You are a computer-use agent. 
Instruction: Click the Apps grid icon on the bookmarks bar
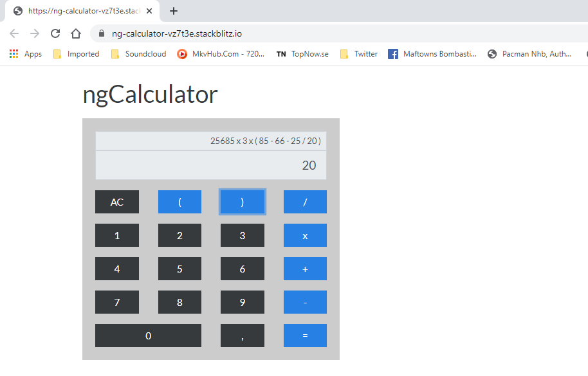[13, 53]
